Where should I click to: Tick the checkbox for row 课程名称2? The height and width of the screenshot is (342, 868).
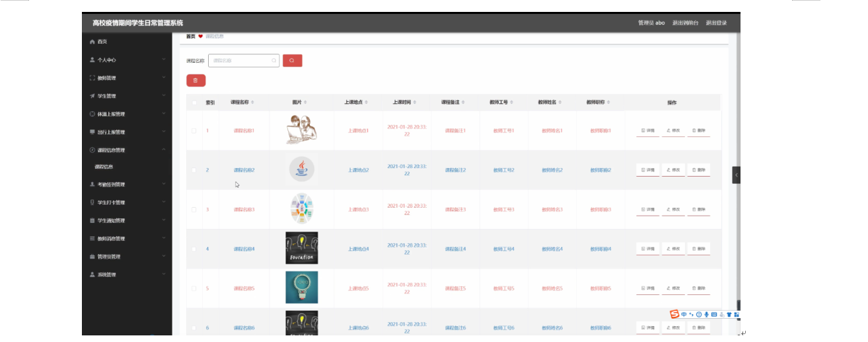pos(194,170)
